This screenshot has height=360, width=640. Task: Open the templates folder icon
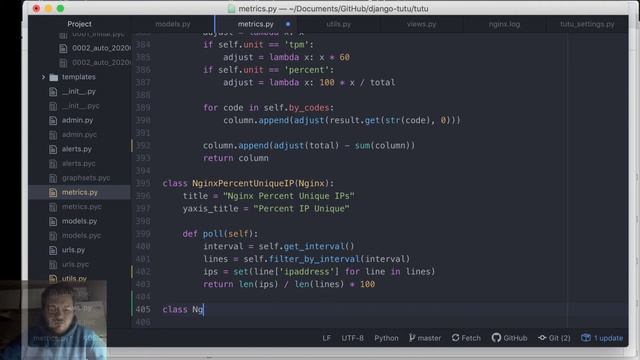coord(53,77)
